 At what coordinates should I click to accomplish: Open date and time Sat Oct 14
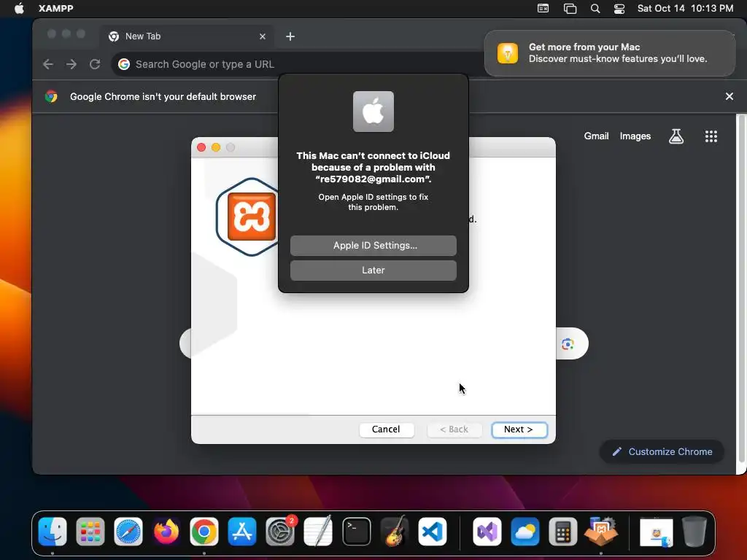685,8
